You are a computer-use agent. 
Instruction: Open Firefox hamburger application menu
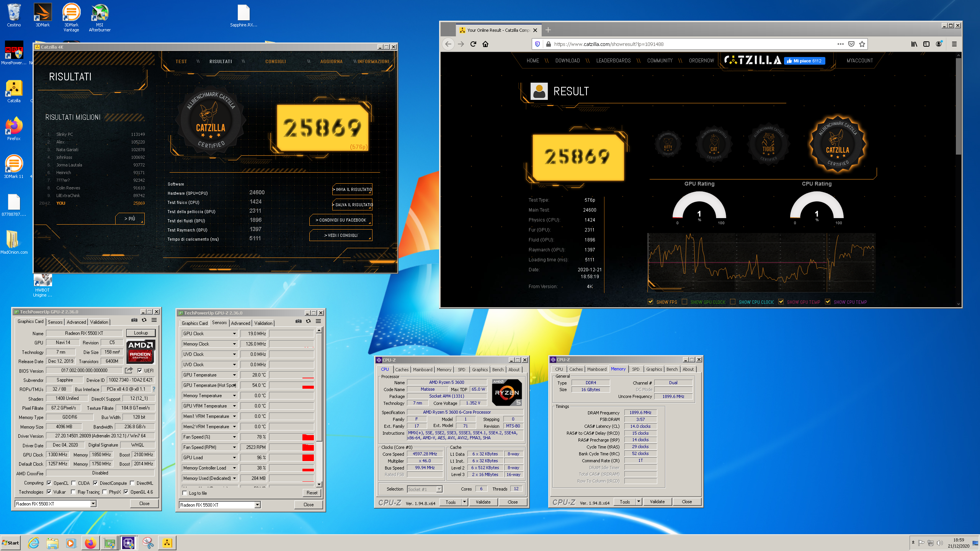click(954, 44)
